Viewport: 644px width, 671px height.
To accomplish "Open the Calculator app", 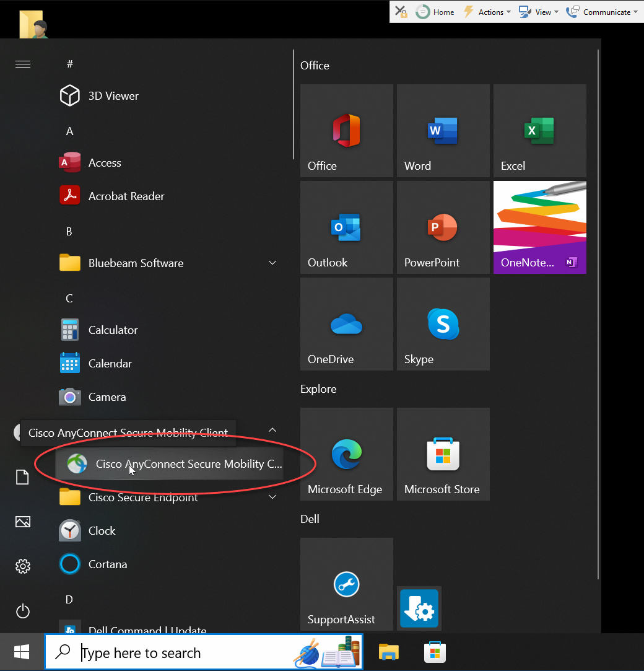I will pyautogui.click(x=169, y=330).
